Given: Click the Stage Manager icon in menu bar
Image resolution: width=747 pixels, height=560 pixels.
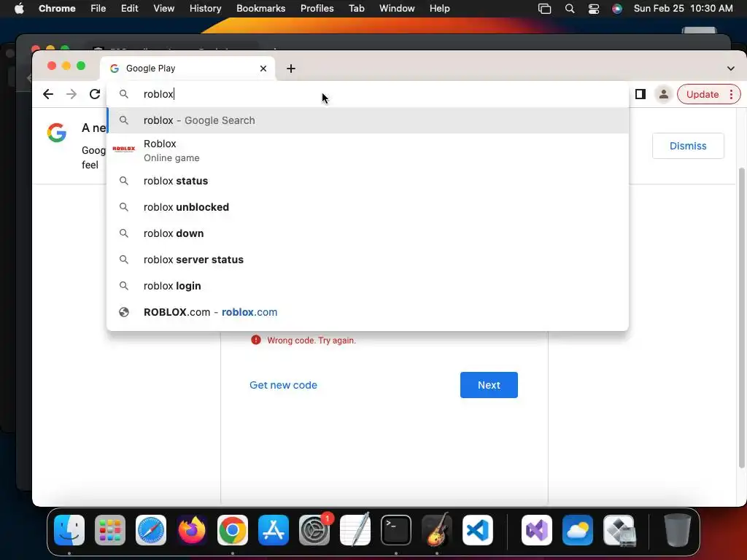Looking at the screenshot, I should click(544, 9).
